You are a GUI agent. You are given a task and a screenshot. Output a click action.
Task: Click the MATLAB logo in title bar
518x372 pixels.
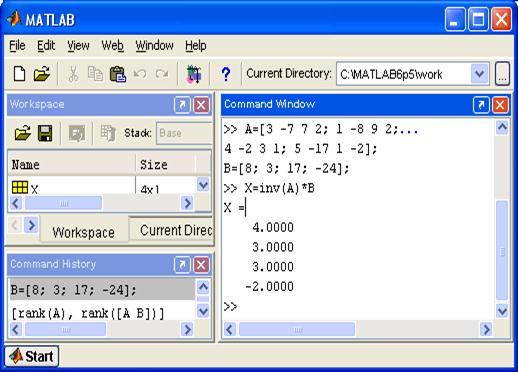click(14, 19)
